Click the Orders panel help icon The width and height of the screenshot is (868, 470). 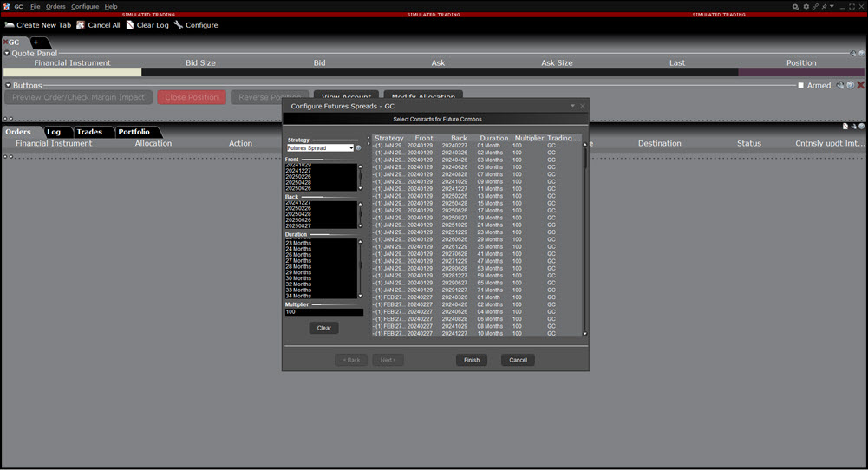[861, 127]
